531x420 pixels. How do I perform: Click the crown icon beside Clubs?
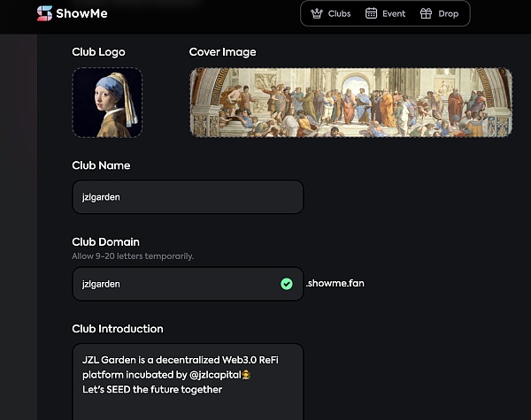(x=317, y=13)
